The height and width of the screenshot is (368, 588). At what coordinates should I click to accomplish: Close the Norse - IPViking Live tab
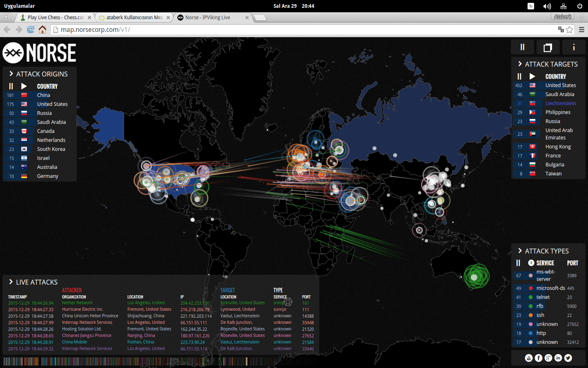(247, 18)
